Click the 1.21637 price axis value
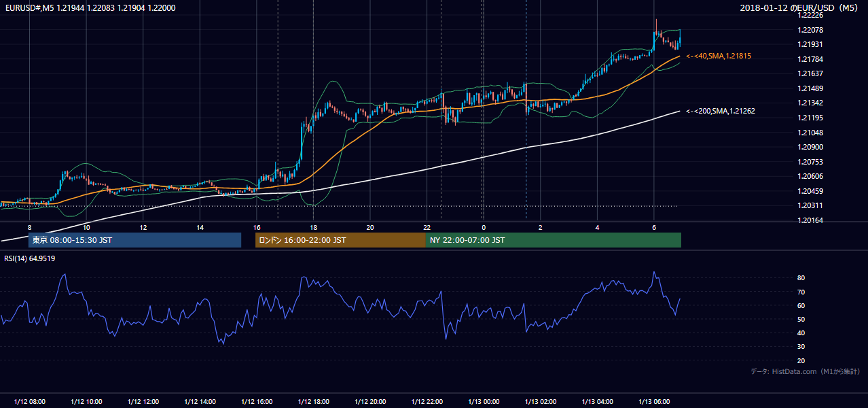Screen dimensions: 868x408 pyautogui.click(x=810, y=73)
